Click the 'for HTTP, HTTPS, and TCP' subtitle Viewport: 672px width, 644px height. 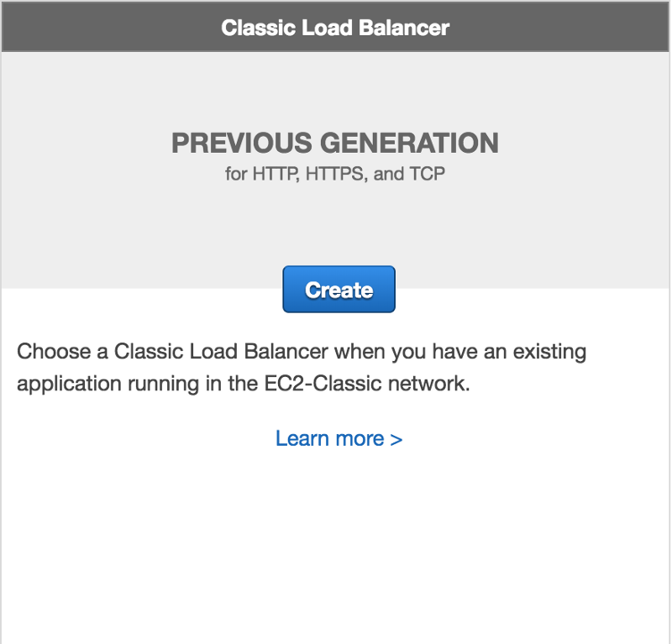click(x=335, y=174)
